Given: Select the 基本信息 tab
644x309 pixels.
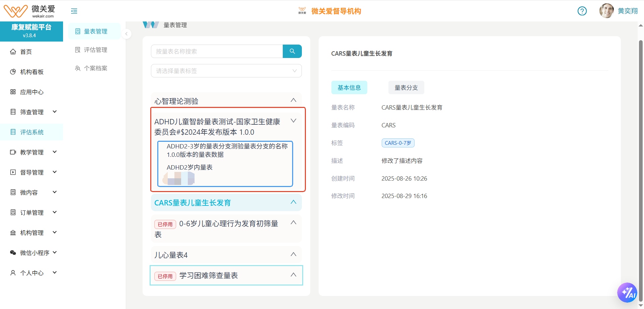Looking at the screenshot, I should tap(349, 87).
